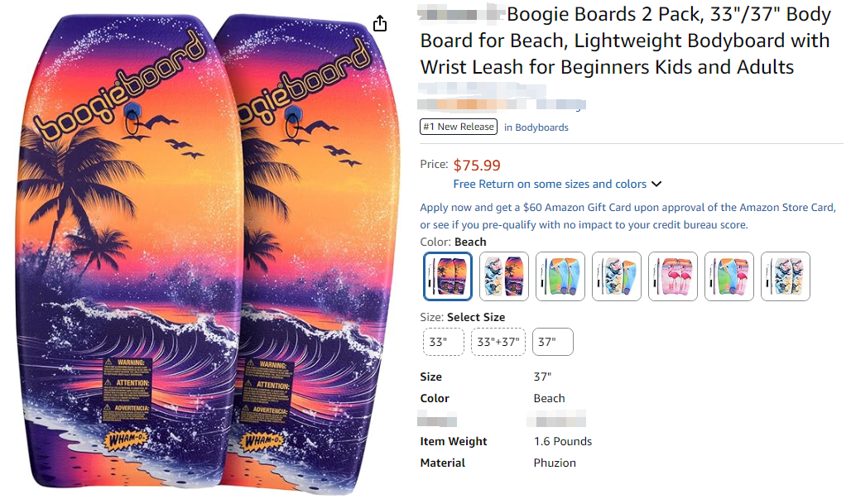This screenshot has height=504, width=851.
Task: Pick the wave and light blue boards swatch
Action: (617, 276)
